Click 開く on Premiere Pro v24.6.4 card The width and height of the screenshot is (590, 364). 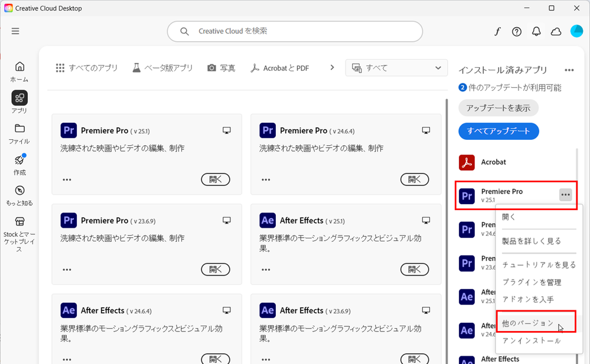[x=415, y=179]
